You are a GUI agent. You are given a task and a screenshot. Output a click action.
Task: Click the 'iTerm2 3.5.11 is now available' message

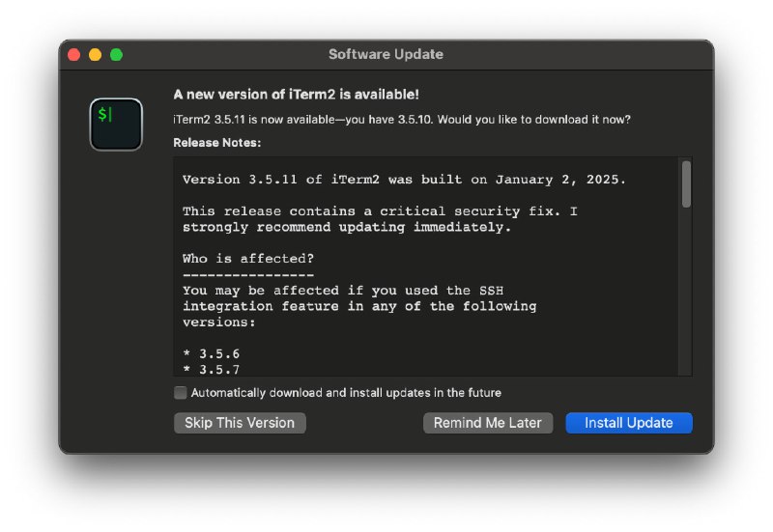pyautogui.click(x=402, y=120)
